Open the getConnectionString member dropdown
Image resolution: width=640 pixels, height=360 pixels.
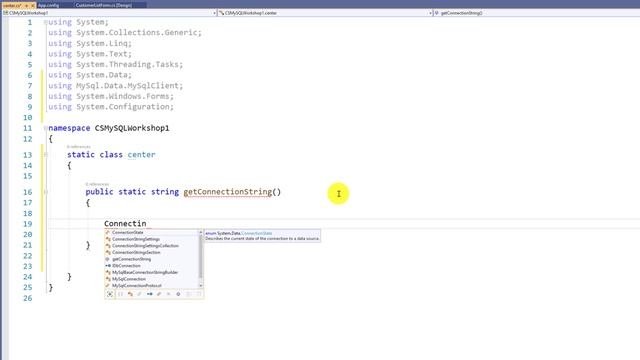[536, 13]
